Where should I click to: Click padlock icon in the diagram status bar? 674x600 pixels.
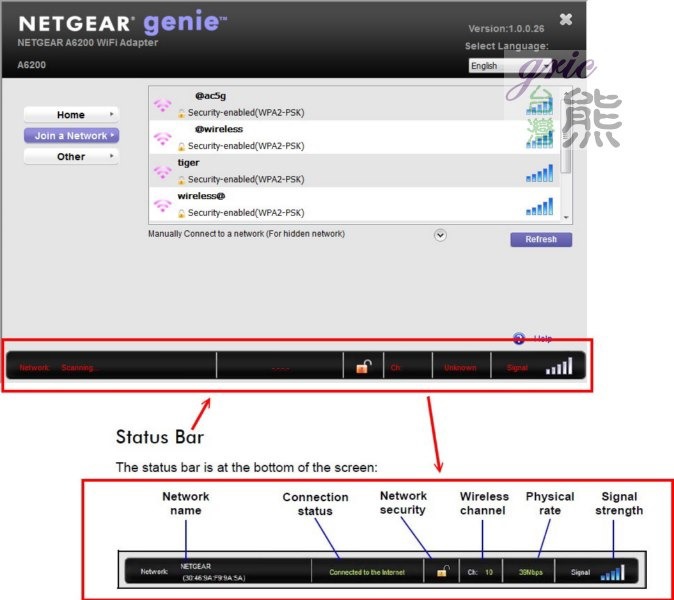pyautogui.click(x=443, y=571)
